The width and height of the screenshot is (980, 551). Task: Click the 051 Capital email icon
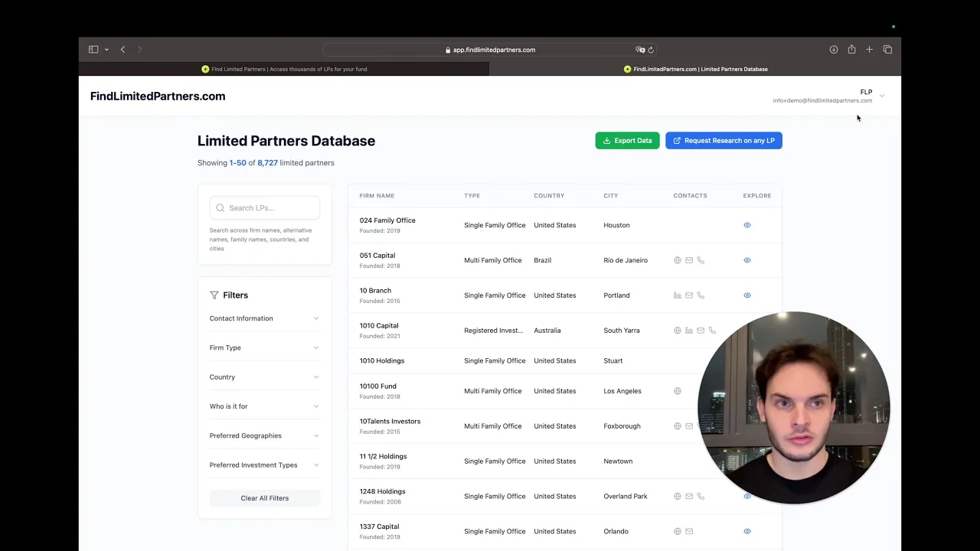[x=689, y=260]
